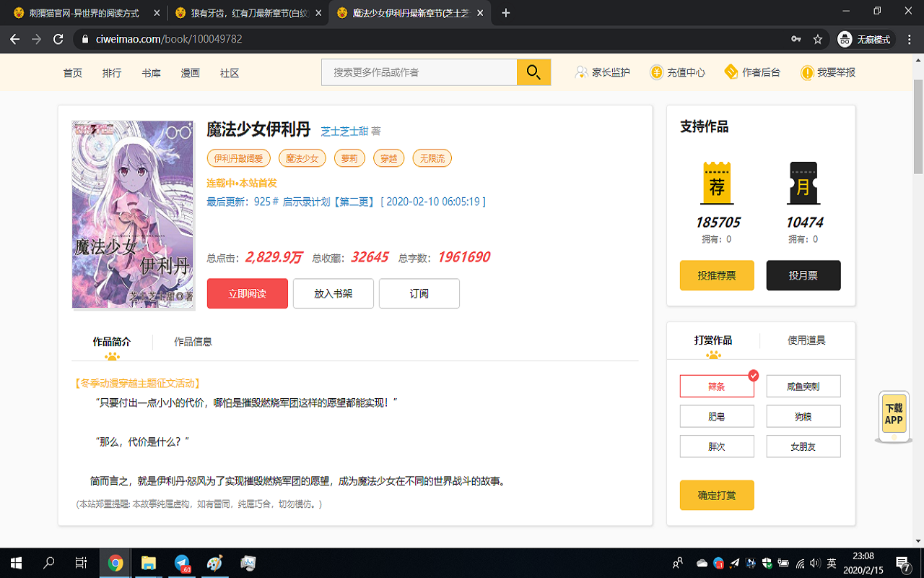Select 胖次 reward option

(717, 447)
